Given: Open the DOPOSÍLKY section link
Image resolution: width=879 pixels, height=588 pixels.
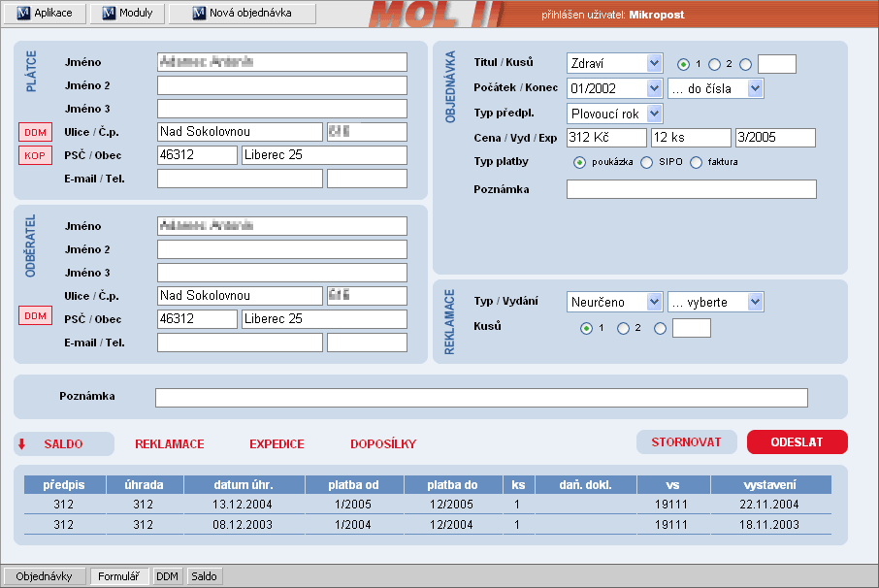Looking at the screenshot, I should click(383, 444).
